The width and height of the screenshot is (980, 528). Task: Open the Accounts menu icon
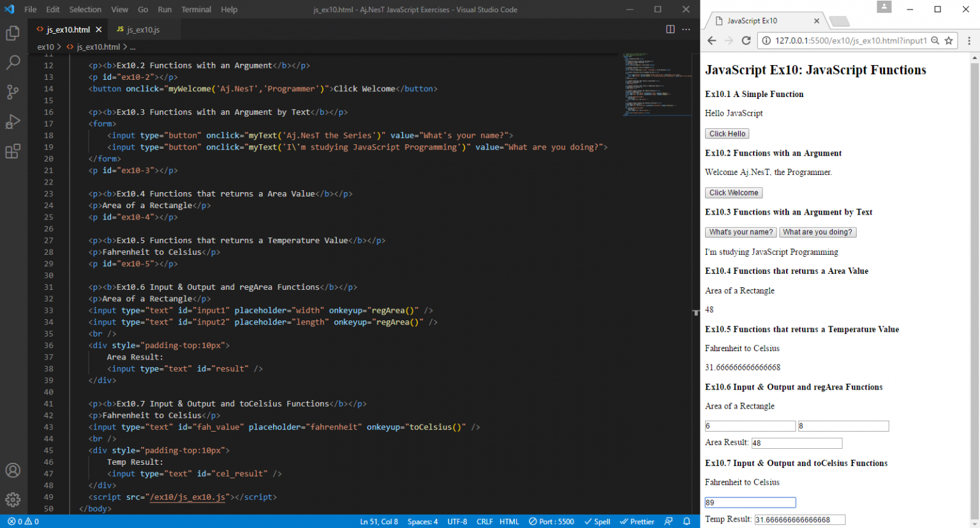(x=13, y=471)
